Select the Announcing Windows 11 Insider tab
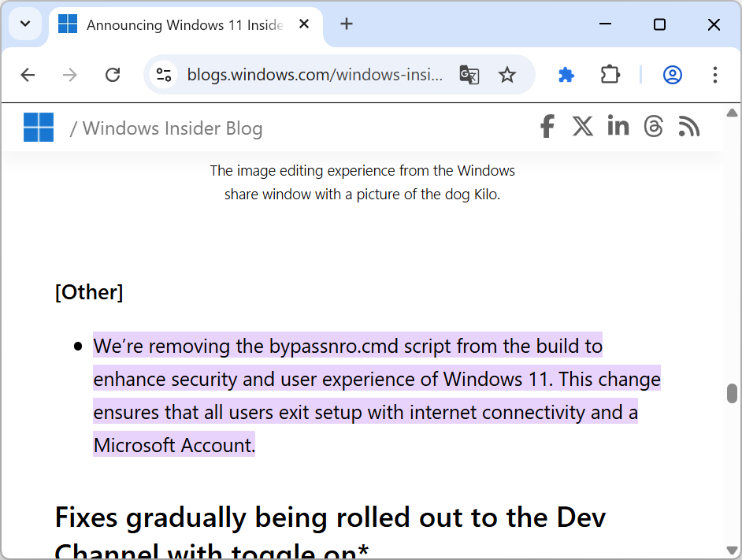The width and height of the screenshot is (742, 560). click(184, 25)
